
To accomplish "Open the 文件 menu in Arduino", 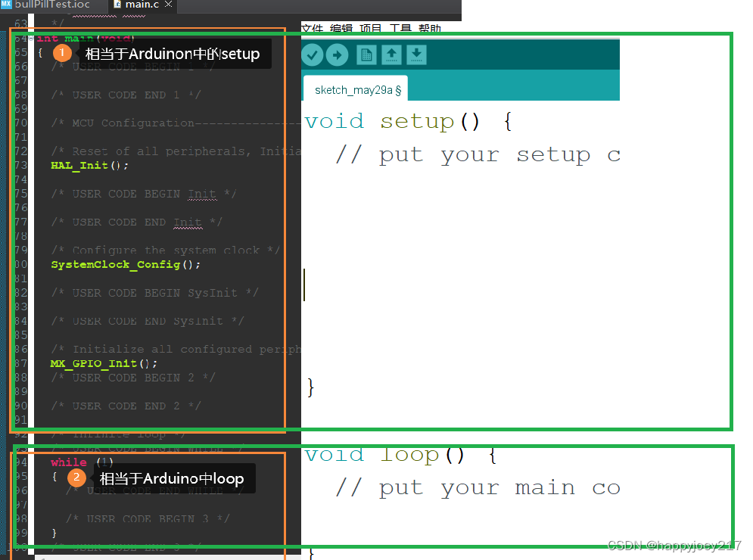I will [312, 28].
